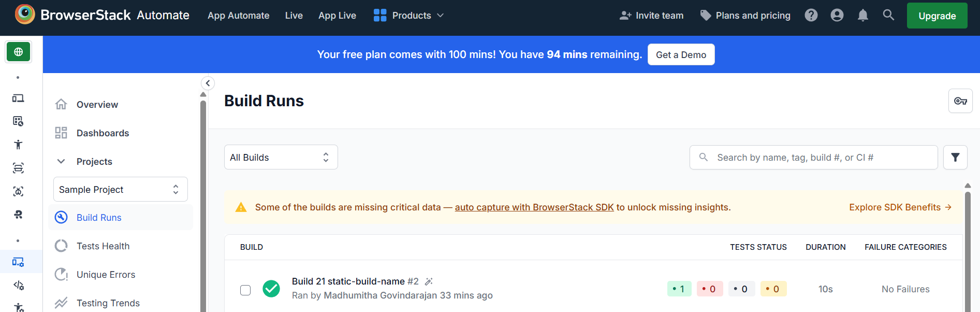Open App Automate in the top navigation
Viewport: 980px width, 312px height.
point(239,16)
